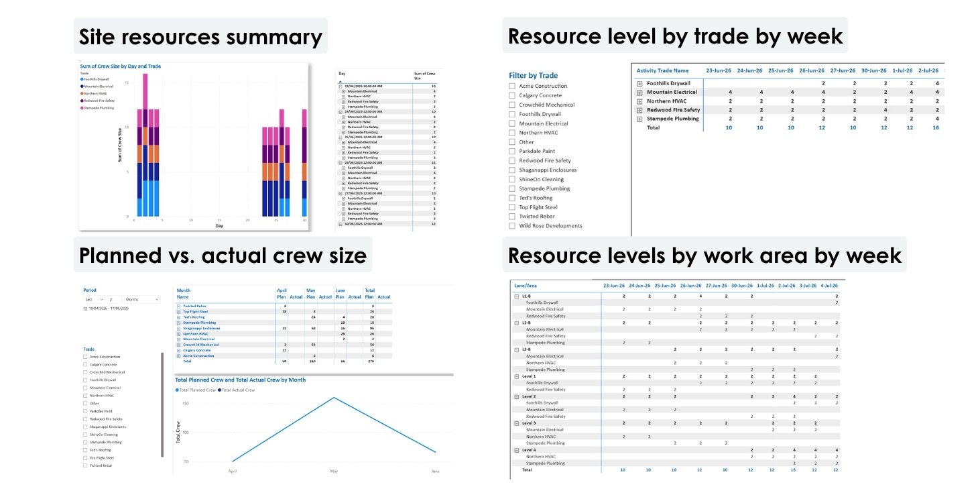This screenshot has height=503, width=980.
Task: Collapse the 23/06/2026 day group in summary table
Action: (341, 87)
